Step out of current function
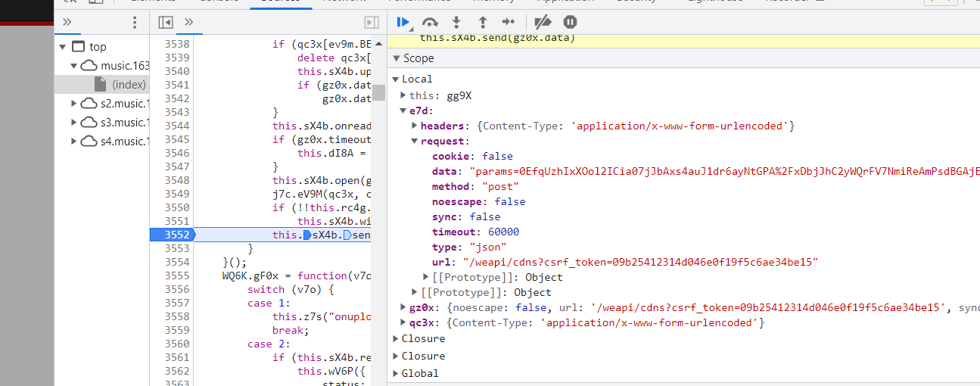This screenshot has height=386, width=980. pos(482,22)
